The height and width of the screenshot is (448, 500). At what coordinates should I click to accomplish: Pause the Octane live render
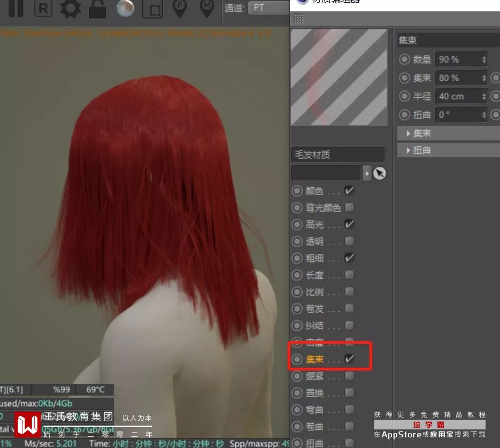[16, 9]
